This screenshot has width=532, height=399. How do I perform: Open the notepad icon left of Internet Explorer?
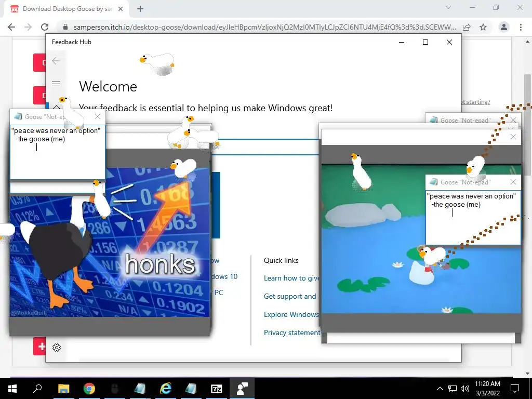[x=140, y=389]
